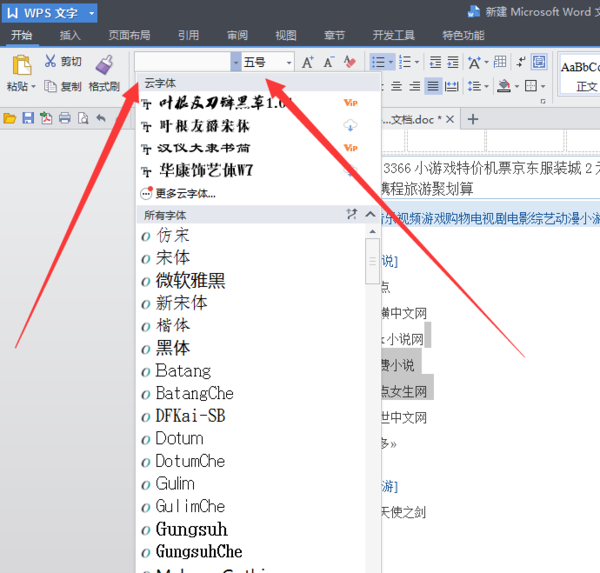Toggle the bullet list button
The image size is (600, 573).
coord(378,62)
